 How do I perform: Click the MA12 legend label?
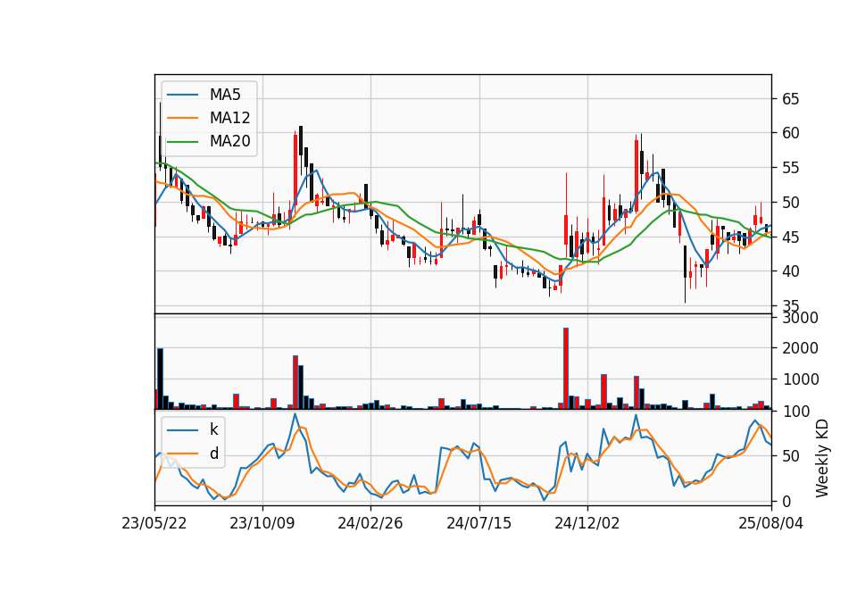[x=229, y=118]
